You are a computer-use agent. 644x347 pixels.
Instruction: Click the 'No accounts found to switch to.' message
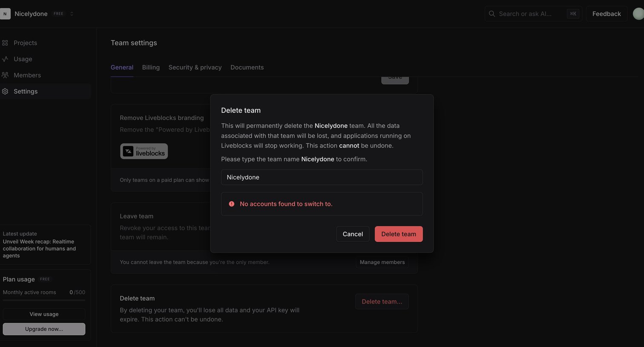pyautogui.click(x=286, y=204)
